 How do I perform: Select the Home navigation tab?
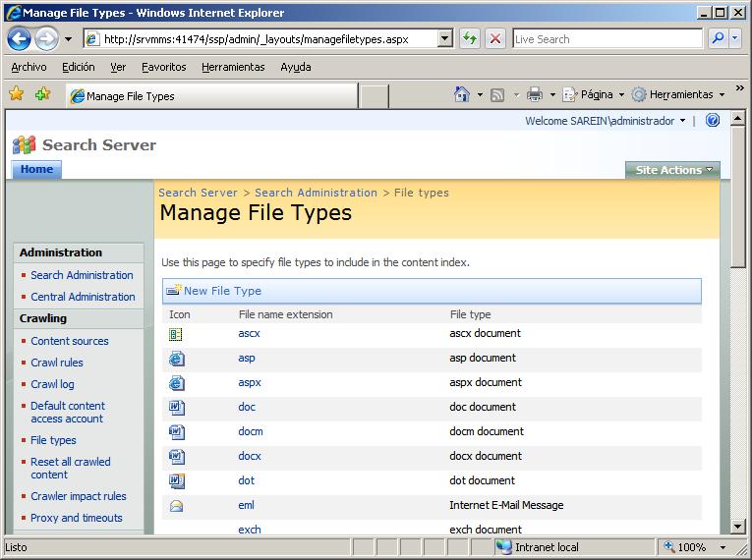point(37,169)
